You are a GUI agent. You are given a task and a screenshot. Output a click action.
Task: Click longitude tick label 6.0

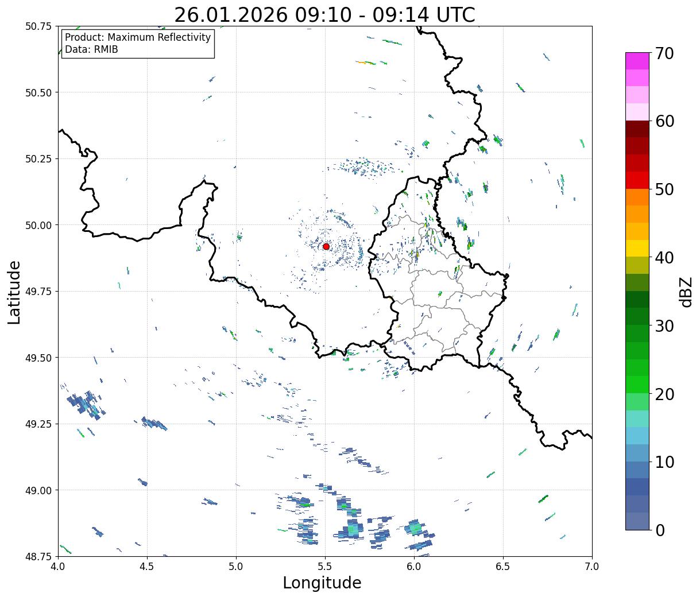[x=414, y=566]
